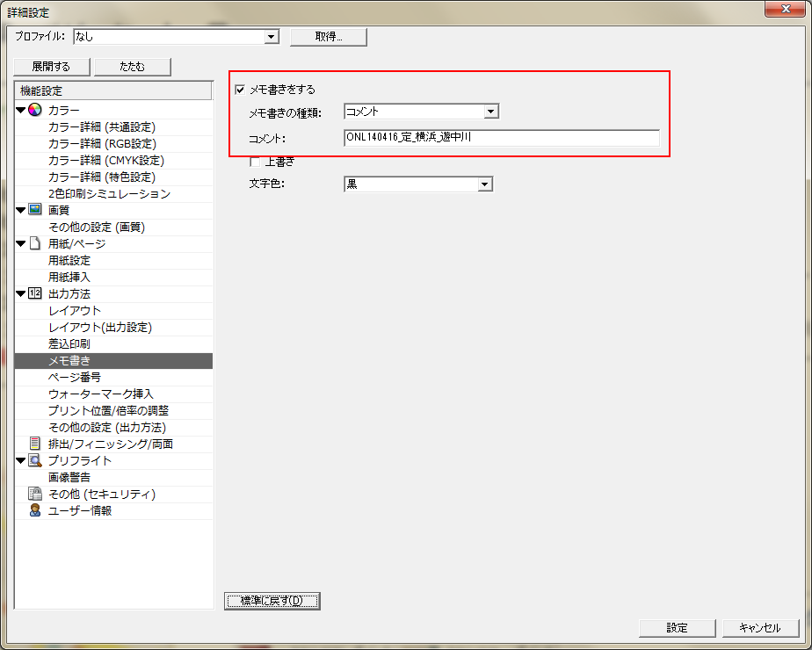Select ページ番号 in the settings tree

coord(75,377)
